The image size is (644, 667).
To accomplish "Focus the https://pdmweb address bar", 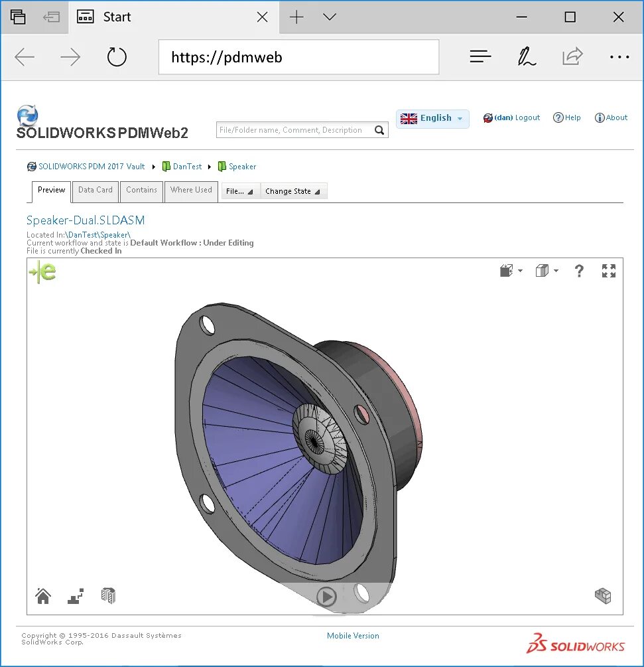I will click(x=299, y=57).
